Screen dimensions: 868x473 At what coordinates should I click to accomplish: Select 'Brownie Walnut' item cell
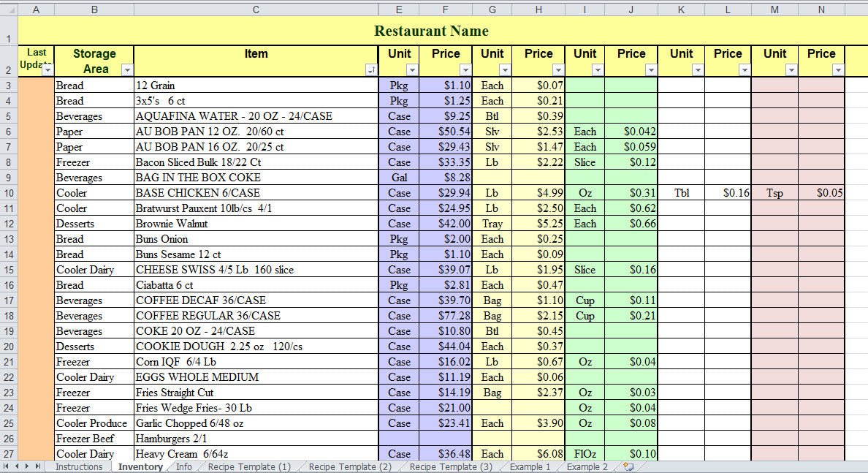point(256,224)
